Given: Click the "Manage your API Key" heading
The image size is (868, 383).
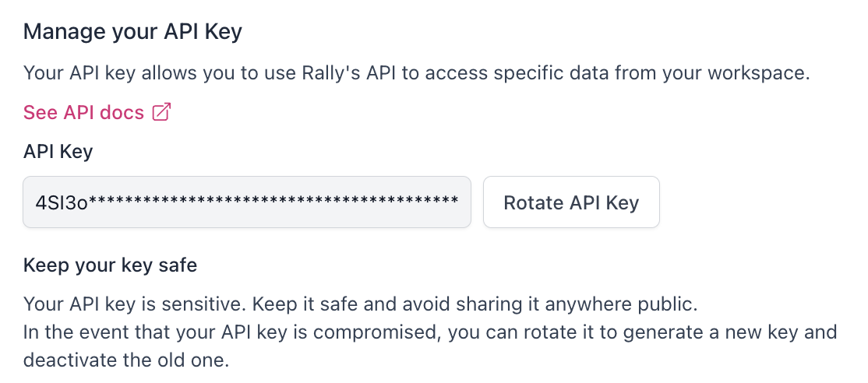Looking at the screenshot, I should pos(132,32).
